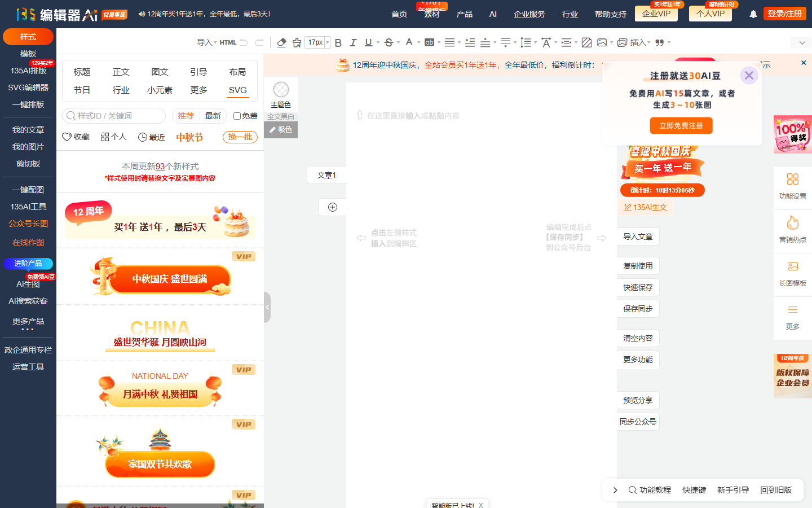Click the 样式ID / 关键词 search field
Screen dimensions: 812x508
114,116
